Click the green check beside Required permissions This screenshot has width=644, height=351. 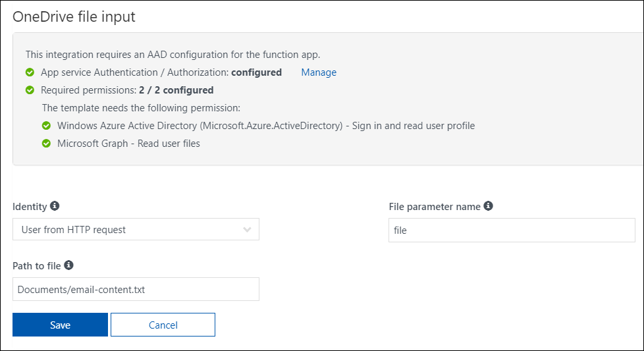(x=30, y=90)
